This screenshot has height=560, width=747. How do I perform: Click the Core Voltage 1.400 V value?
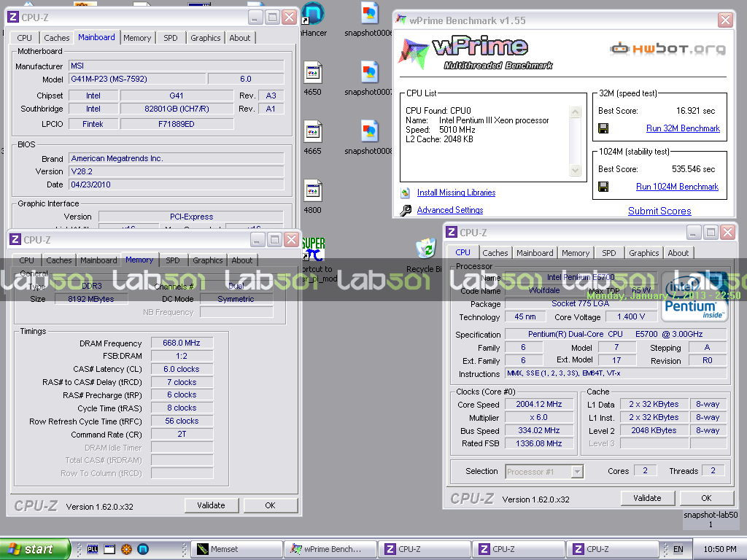[x=631, y=316]
